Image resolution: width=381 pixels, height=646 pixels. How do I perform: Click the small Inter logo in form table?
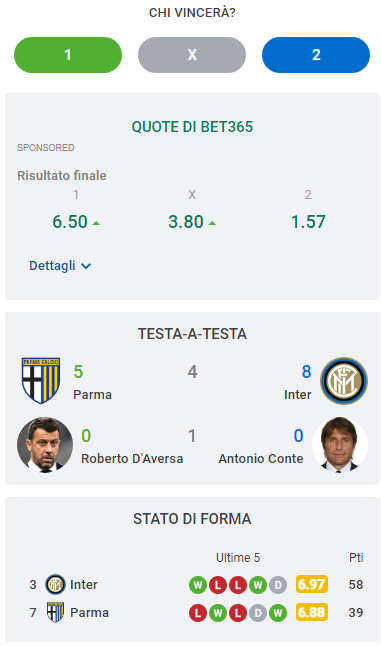click(x=55, y=584)
